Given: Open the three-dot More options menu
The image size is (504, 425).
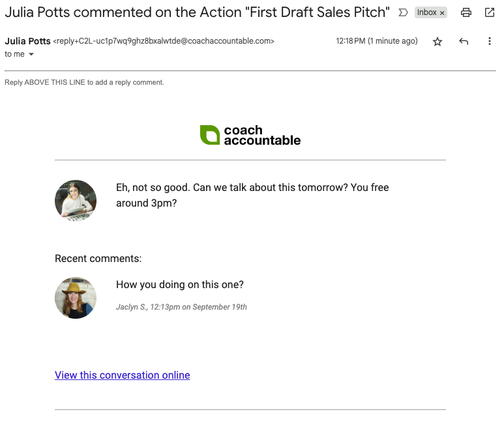Looking at the screenshot, I should point(490,42).
